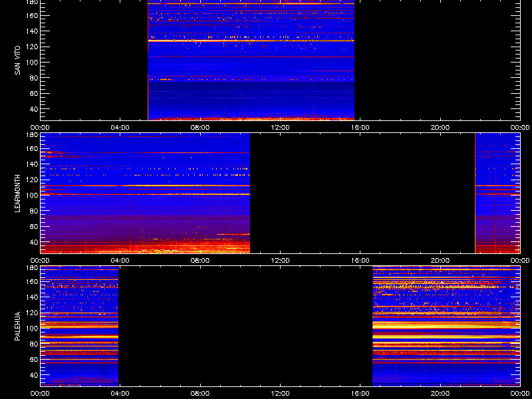Viewport: 532px width, 399px height.
Task: Select the 04:00 tick label under Learmonth panel
Action: pyautogui.click(x=120, y=261)
